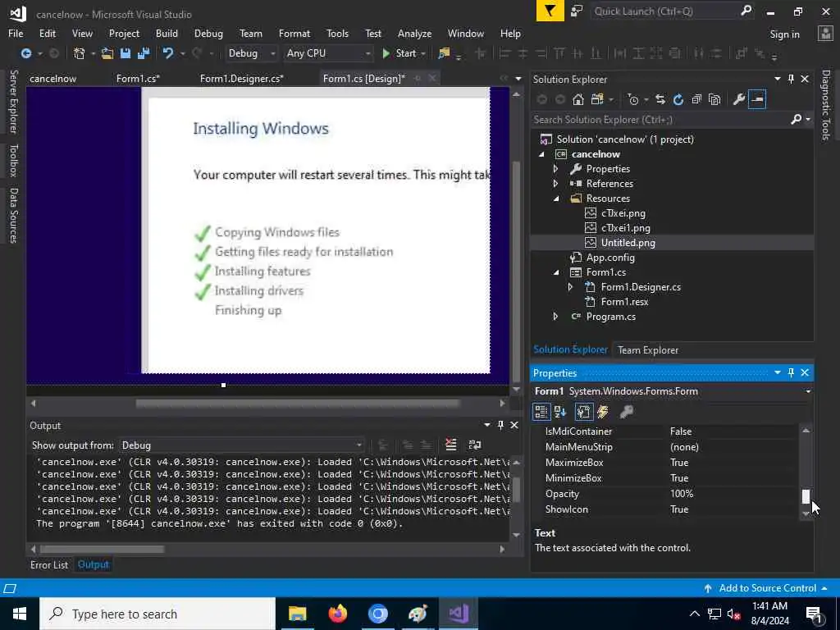Show Events with the lightning bolt icon
The width and height of the screenshot is (840, 630).
pos(603,412)
